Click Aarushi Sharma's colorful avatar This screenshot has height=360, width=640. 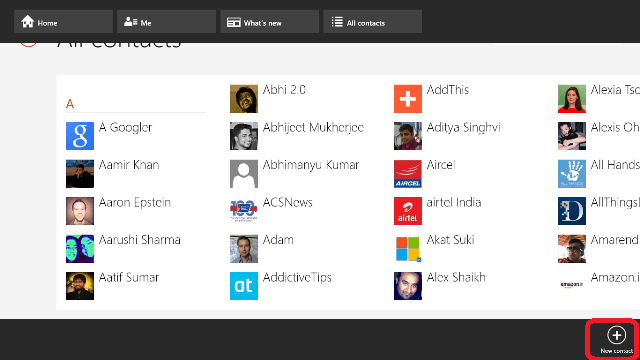[80, 249]
